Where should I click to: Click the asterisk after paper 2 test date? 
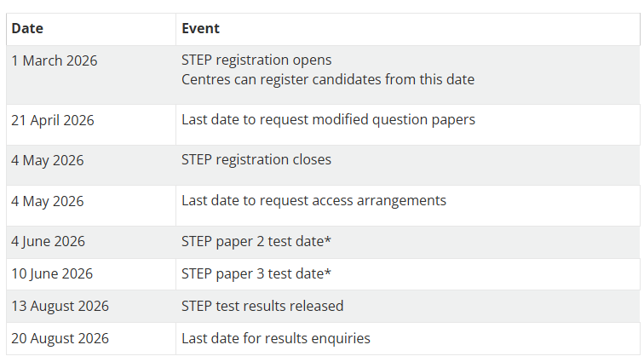328,239
